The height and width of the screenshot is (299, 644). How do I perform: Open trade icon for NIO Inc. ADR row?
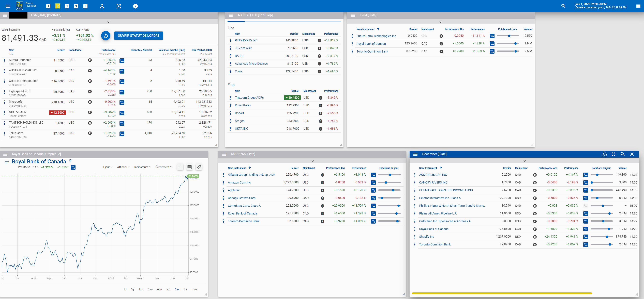pos(122,113)
